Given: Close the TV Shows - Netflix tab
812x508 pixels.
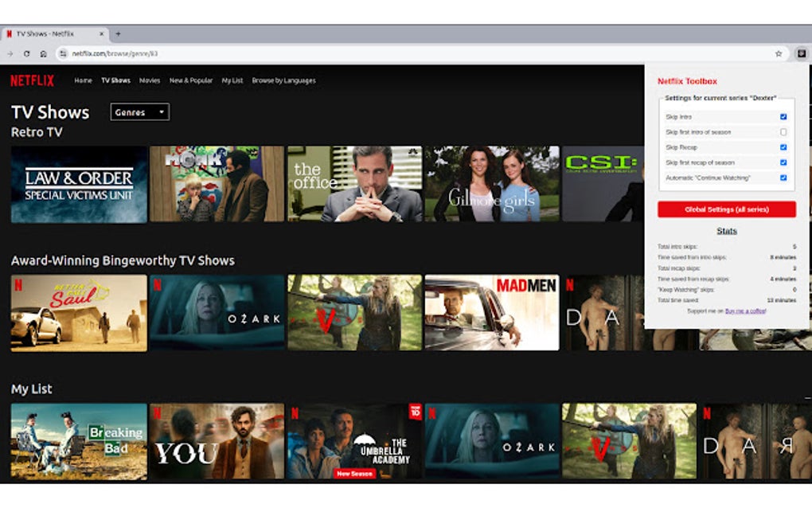Looking at the screenshot, I should pos(102,33).
